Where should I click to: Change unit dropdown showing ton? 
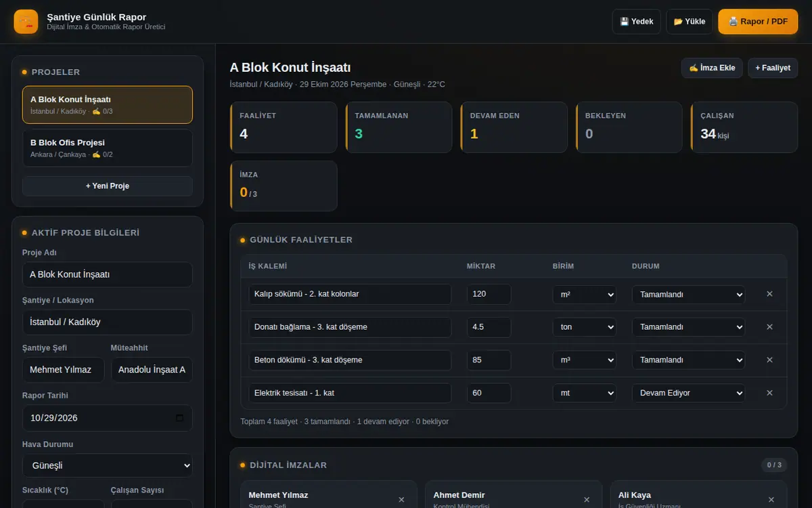click(x=585, y=327)
